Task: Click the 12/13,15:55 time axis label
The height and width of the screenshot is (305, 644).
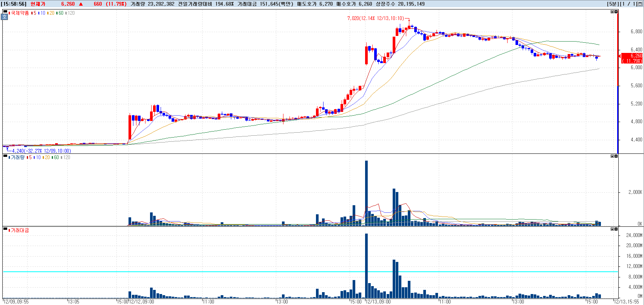Action: tap(627, 302)
